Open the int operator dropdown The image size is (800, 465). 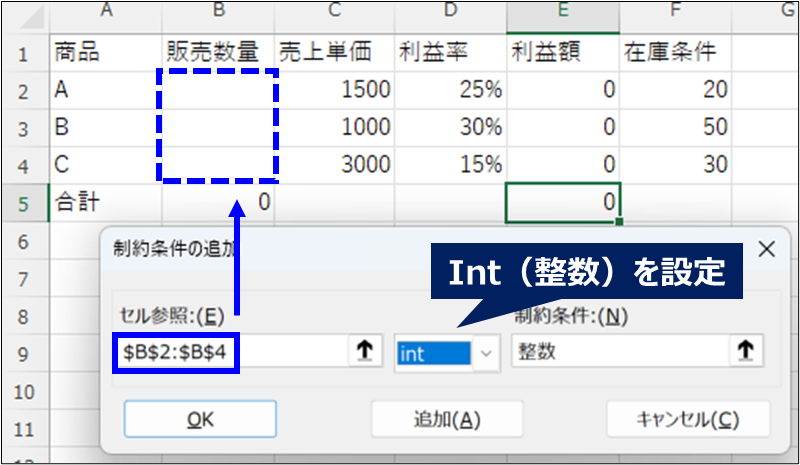point(487,353)
